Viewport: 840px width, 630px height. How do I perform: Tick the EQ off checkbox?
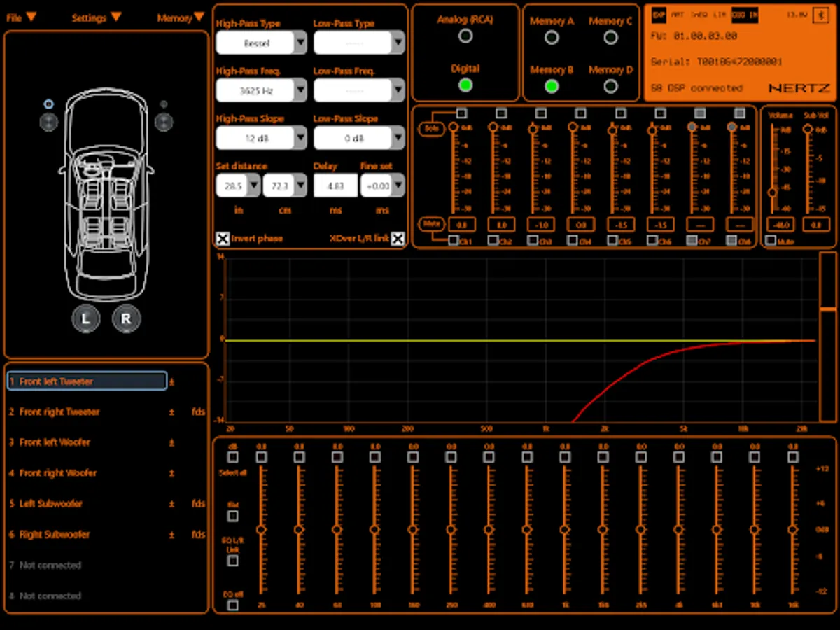click(x=233, y=605)
